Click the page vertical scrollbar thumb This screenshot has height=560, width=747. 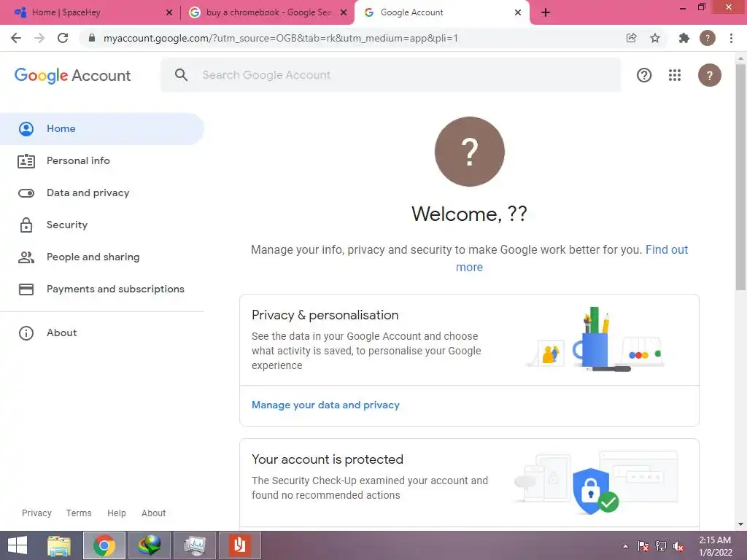(740, 176)
